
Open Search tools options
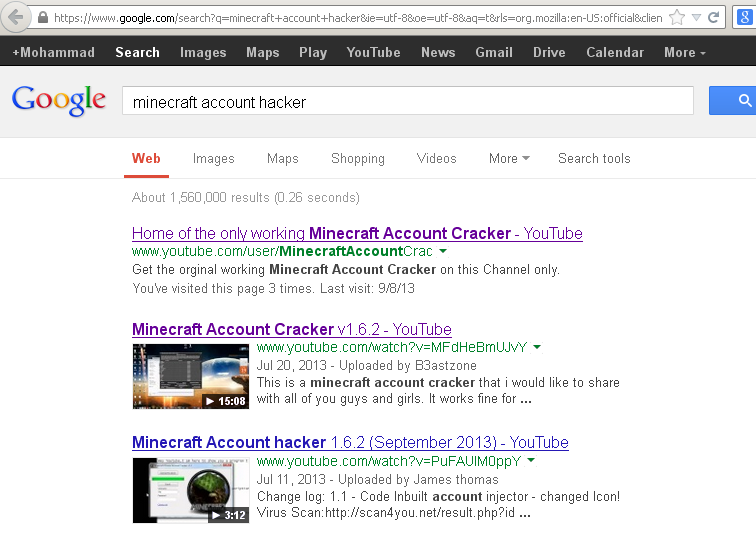tap(594, 159)
